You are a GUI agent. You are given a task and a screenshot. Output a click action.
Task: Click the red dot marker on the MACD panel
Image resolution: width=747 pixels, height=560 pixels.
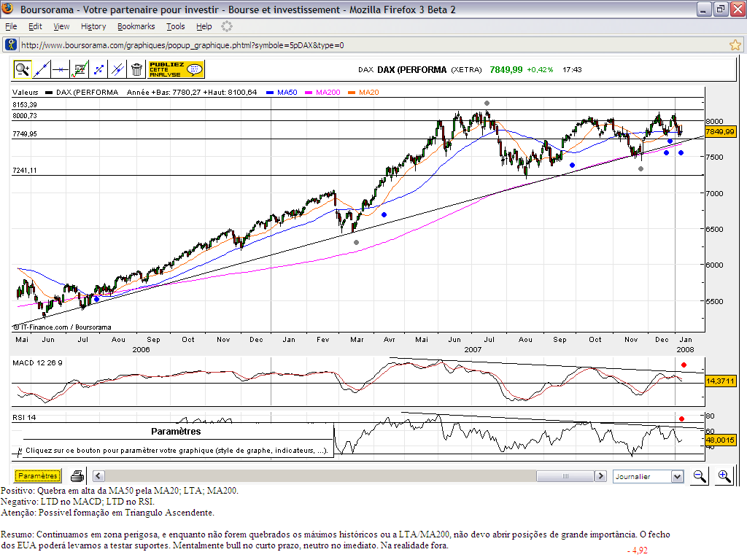pyautogui.click(x=684, y=365)
